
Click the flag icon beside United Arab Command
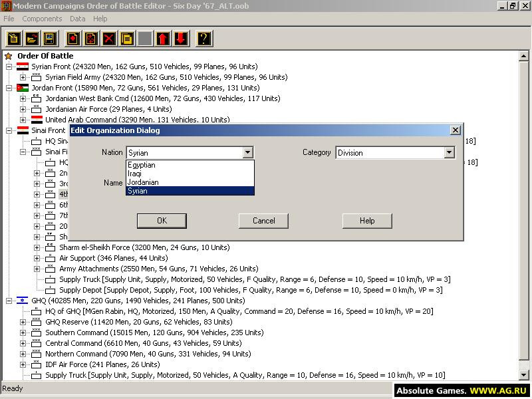(x=37, y=120)
